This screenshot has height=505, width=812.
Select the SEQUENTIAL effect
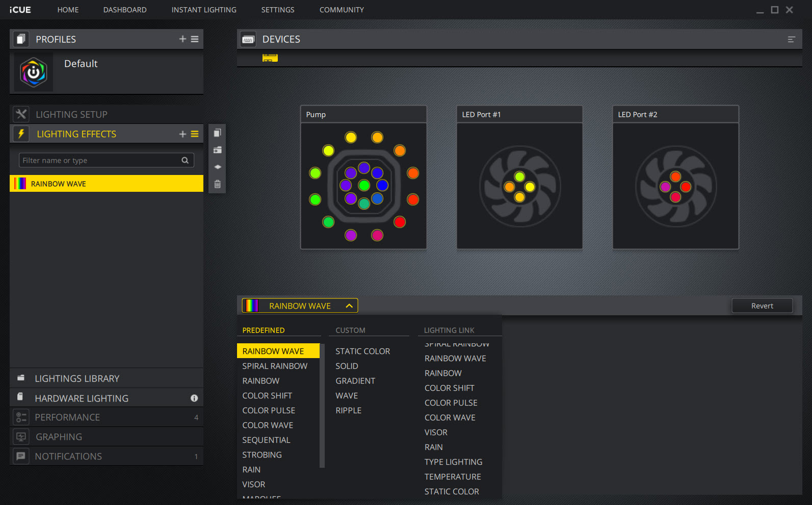point(266,440)
